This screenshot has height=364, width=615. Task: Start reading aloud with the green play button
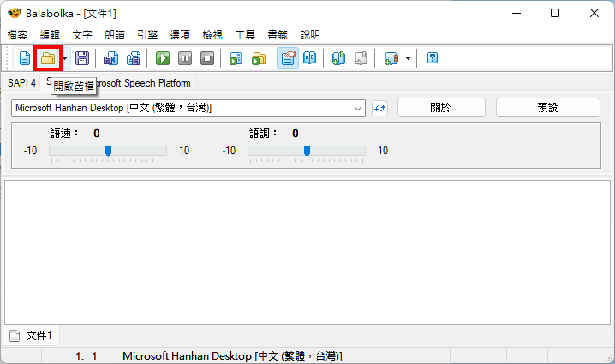163,58
